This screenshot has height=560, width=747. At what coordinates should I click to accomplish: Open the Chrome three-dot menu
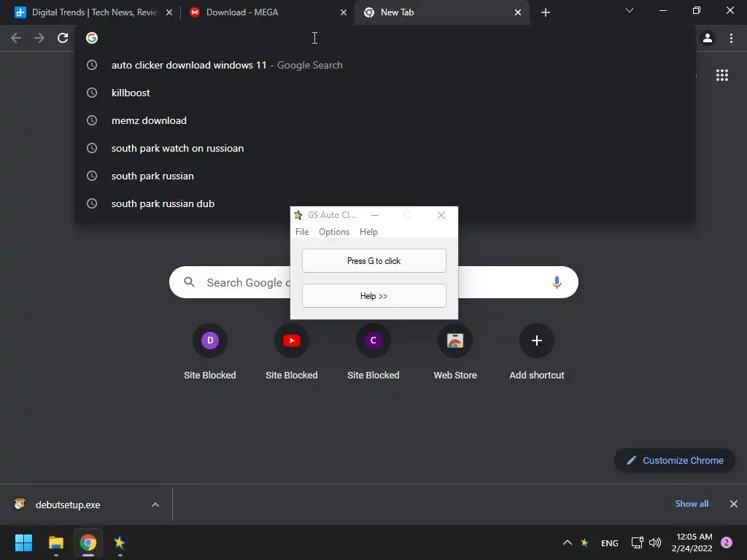click(x=731, y=38)
